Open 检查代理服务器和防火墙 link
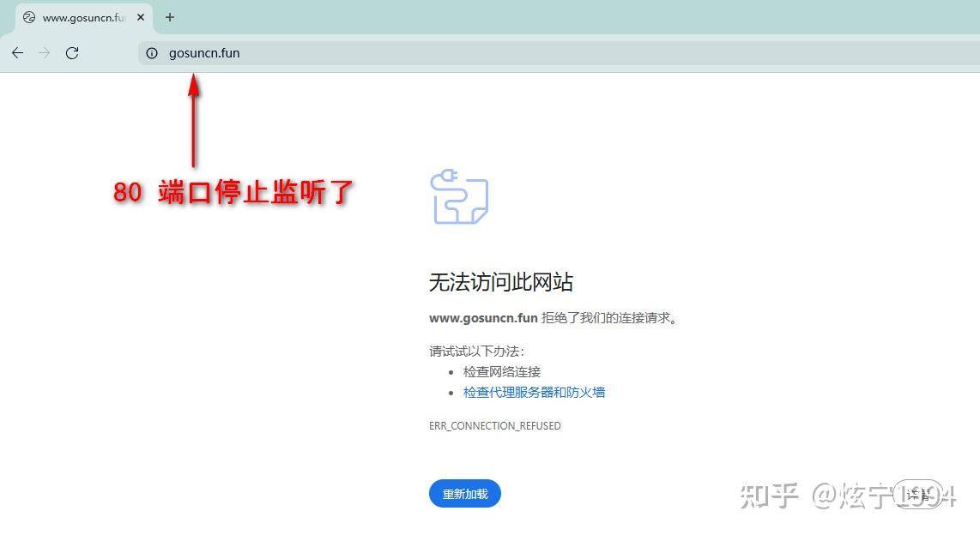The width and height of the screenshot is (980, 535). point(534,392)
